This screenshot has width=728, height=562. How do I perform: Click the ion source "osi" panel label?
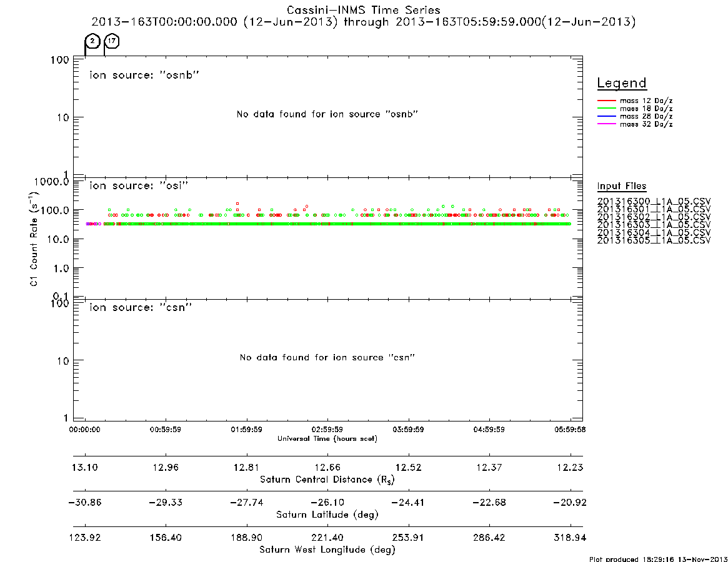(138, 185)
